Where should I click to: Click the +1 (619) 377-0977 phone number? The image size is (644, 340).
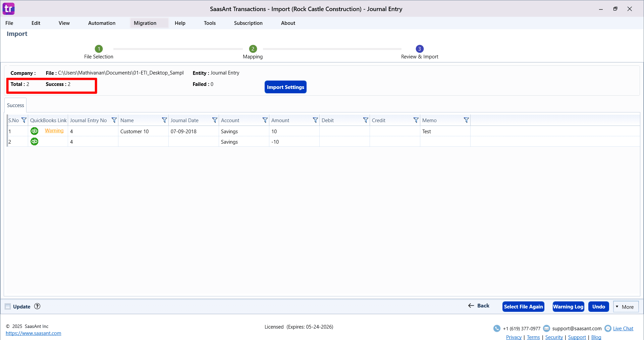coord(522,329)
